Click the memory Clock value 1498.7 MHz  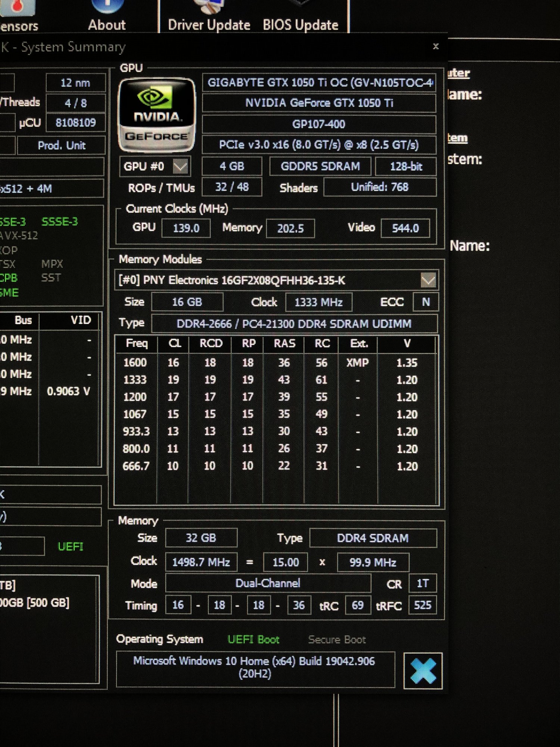click(x=201, y=562)
